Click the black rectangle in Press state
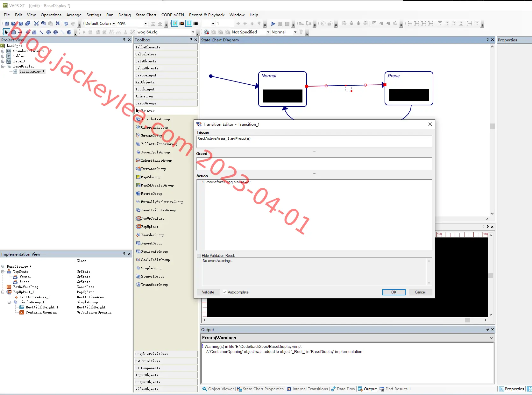532x395 pixels. click(x=409, y=95)
